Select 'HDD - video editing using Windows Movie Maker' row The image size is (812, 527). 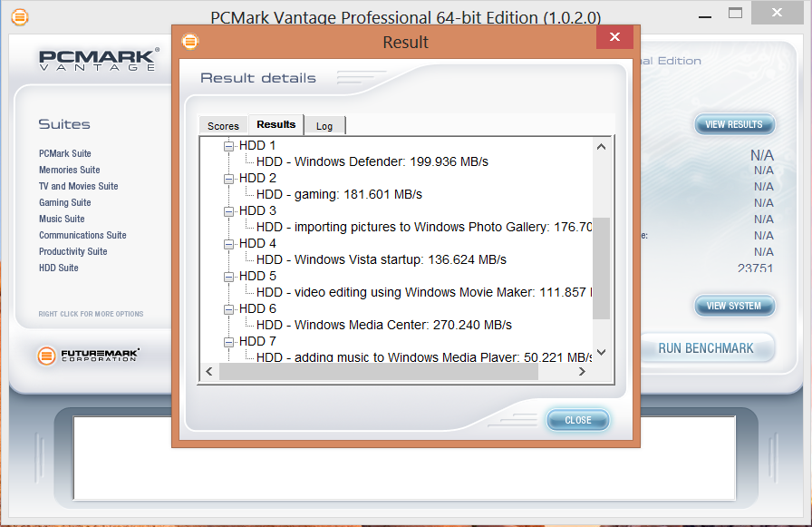tap(424, 292)
